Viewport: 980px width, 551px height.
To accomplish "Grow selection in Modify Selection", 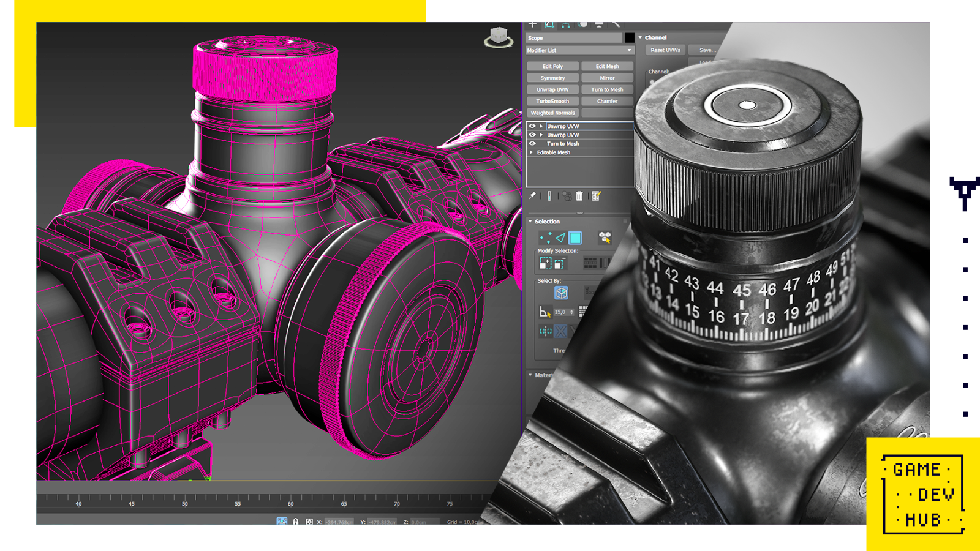I will [x=545, y=263].
